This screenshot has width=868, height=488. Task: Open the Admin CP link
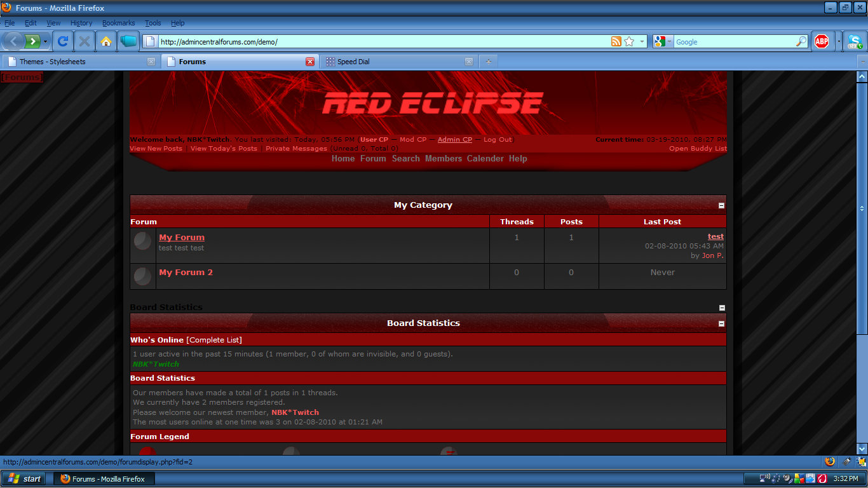point(454,140)
